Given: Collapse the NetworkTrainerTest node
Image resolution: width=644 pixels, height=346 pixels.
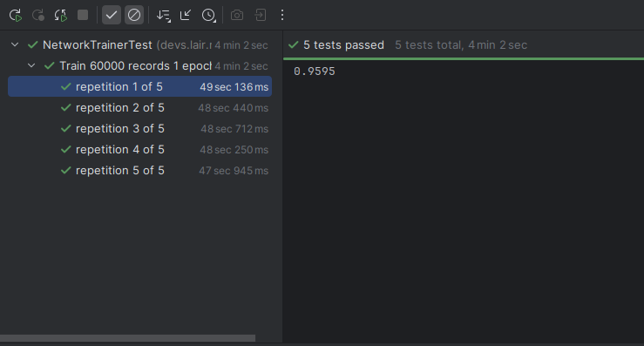Looking at the screenshot, I should click(15, 44).
